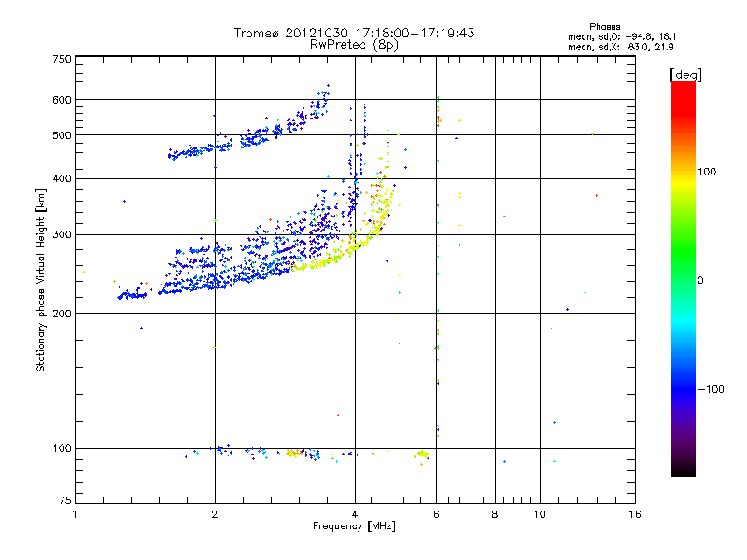
Task: Click the x-axis tick label "16"
Action: (635, 514)
